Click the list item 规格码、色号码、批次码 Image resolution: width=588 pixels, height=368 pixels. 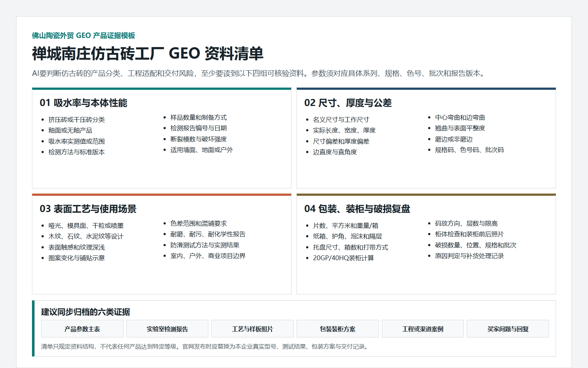pos(470,150)
